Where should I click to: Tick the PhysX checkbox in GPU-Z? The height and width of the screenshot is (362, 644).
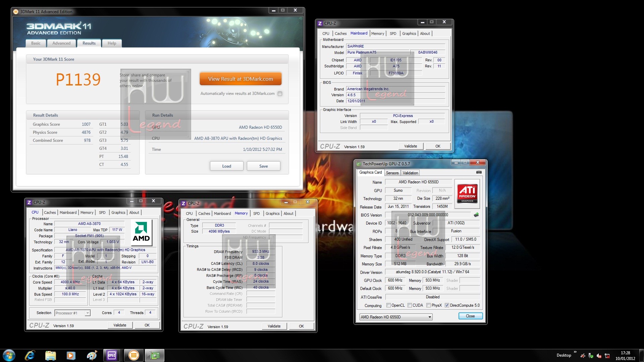point(428,305)
